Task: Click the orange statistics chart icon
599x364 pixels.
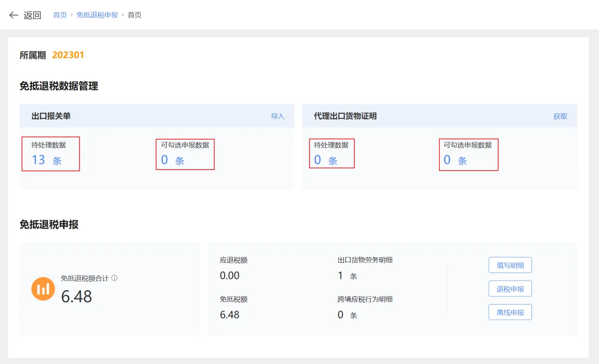Action: (42, 289)
